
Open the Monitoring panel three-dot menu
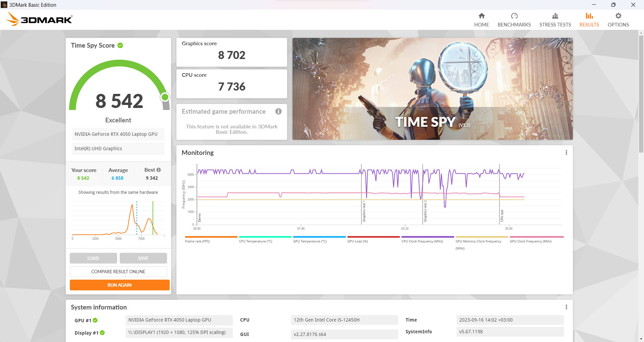(x=566, y=153)
